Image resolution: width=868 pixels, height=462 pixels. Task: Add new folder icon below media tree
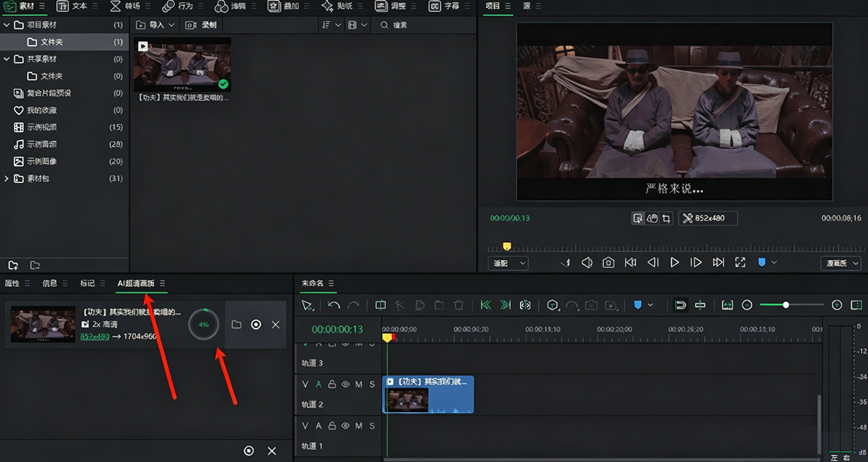(13, 265)
